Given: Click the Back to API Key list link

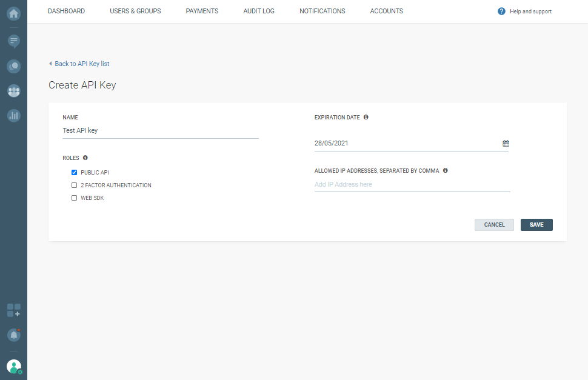Looking at the screenshot, I should [x=82, y=64].
